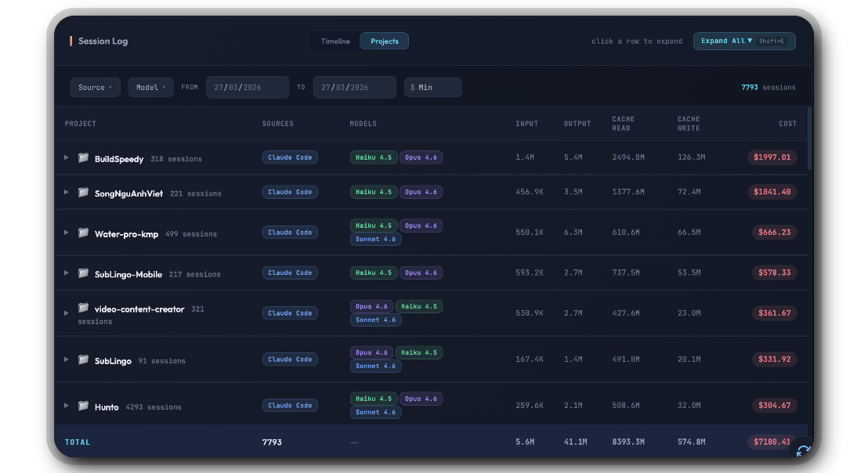This screenshot has width=868, height=473.
Task: Click the vertical scrollbar of the table
Action: tap(809, 139)
